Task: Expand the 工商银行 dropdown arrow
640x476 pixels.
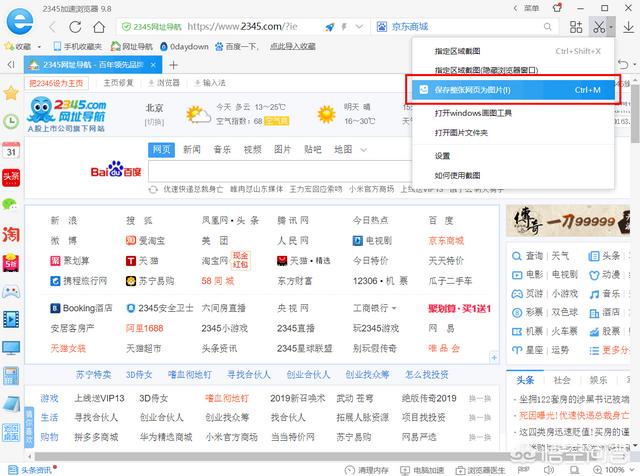Action: 394,308
